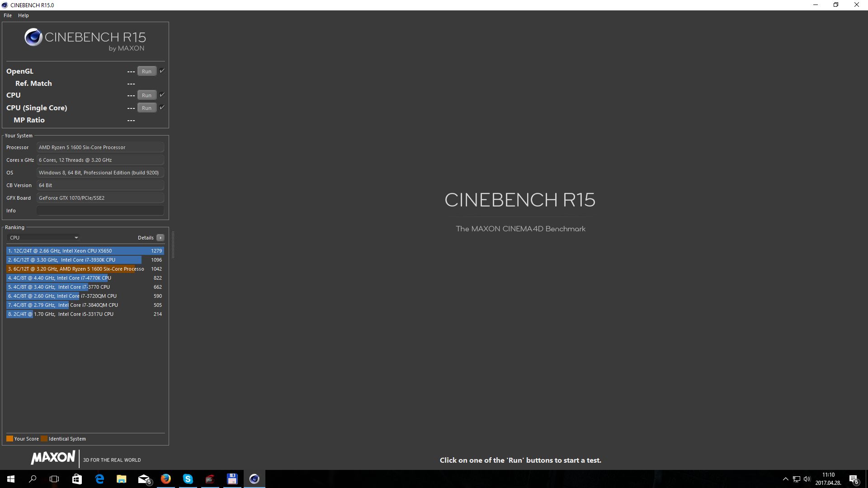
Task: Open the floppy disk app on taskbar
Action: tap(232, 479)
